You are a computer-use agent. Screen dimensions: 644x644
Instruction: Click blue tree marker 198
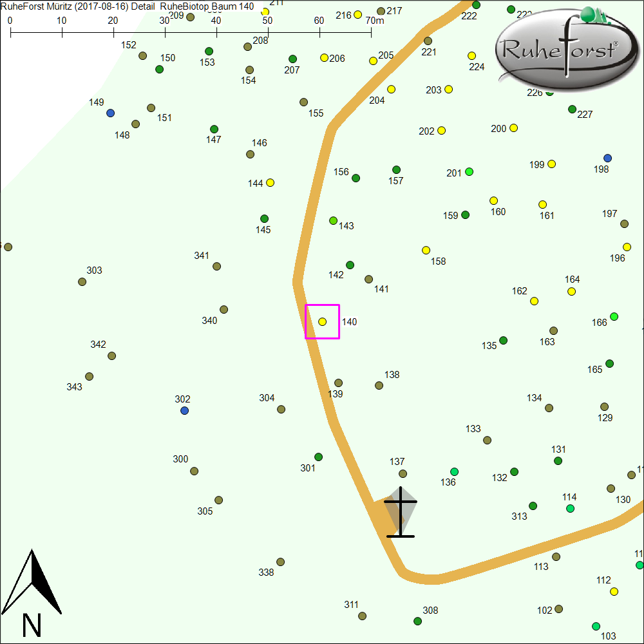[607, 158]
